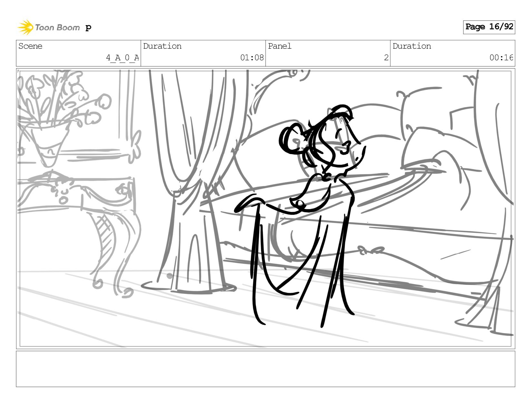Select the scene name 4_A_0_A
Viewport: 532px width, 411px height.
(x=123, y=58)
